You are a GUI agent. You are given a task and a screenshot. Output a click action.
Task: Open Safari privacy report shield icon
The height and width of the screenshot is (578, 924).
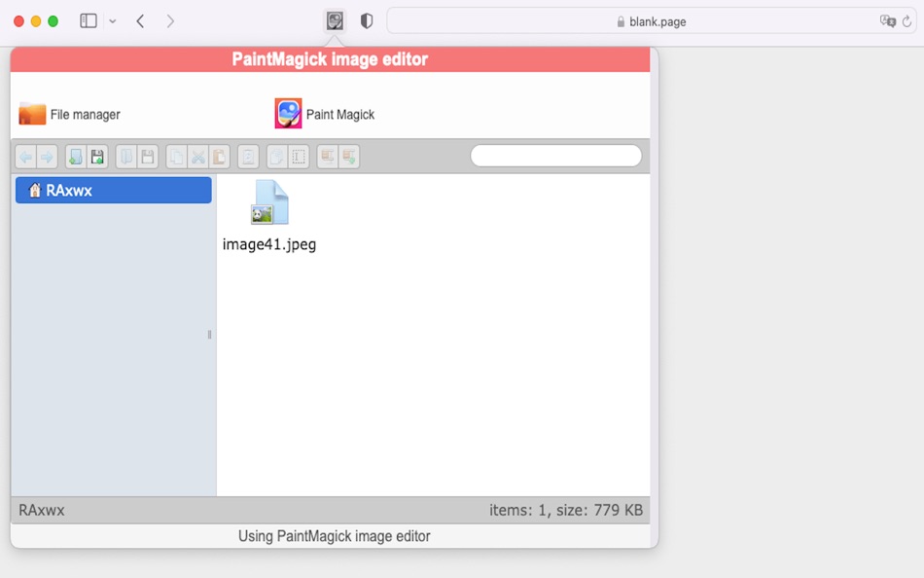click(367, 21)
